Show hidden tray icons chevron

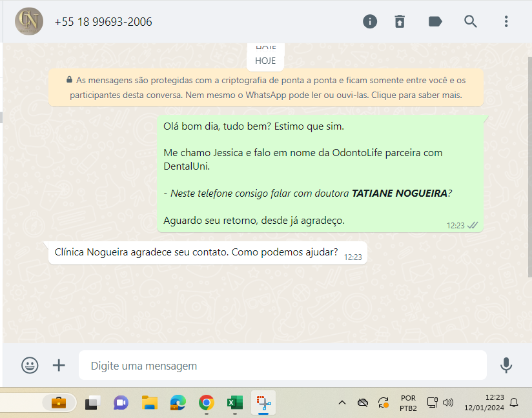point(342,403)
